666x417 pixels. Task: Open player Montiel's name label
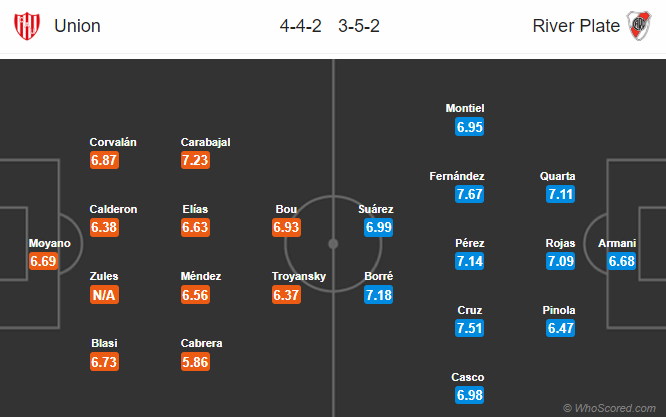[x=465, y=108]
